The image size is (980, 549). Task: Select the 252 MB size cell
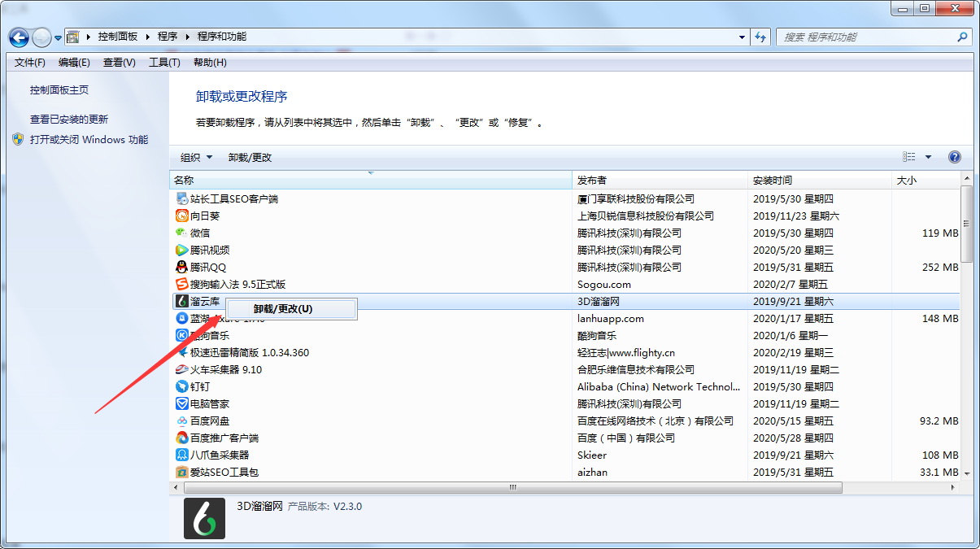(940, 267)
